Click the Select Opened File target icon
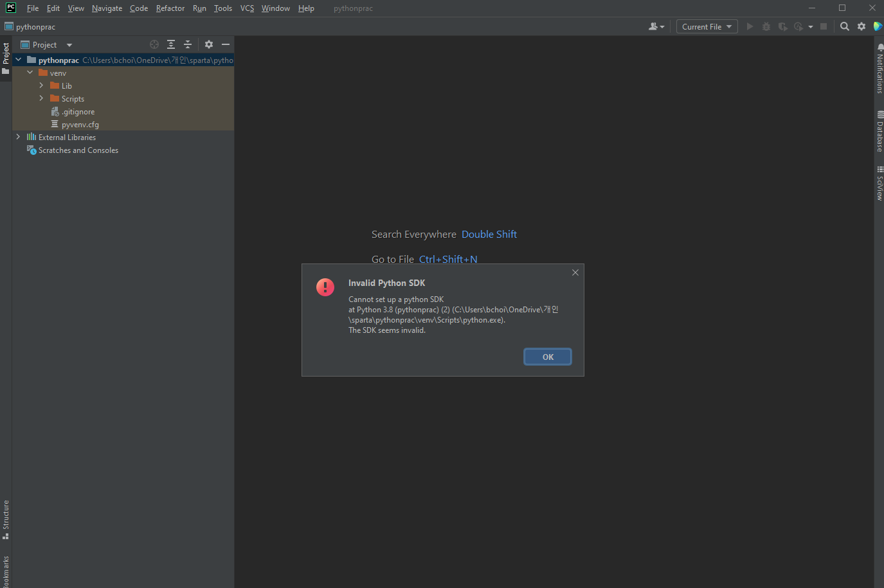884x588 pixels. [154, 44]
